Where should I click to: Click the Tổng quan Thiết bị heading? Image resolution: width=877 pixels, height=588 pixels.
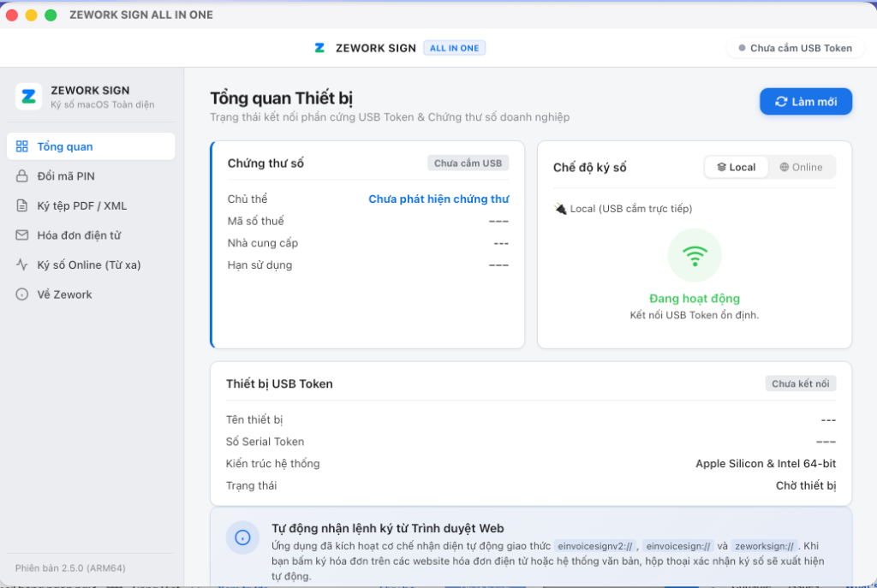click(x=281, y=98)
